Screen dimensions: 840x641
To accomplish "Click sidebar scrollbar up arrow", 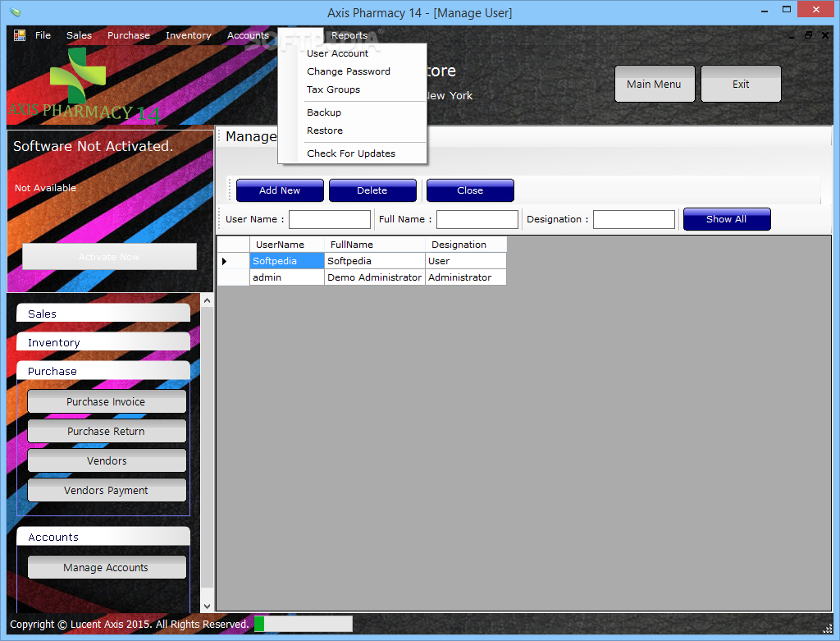I will click(207, 300).
